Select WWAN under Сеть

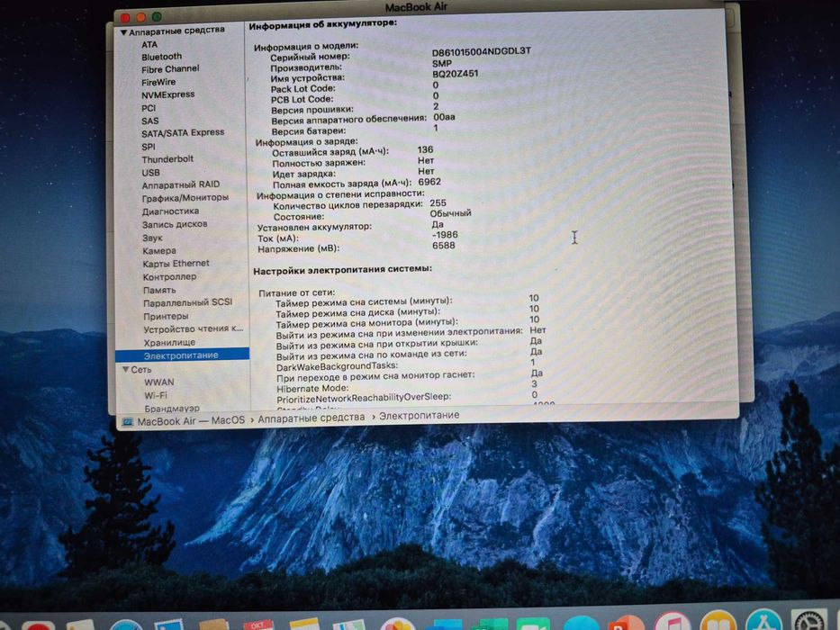[x=159, y=382]
